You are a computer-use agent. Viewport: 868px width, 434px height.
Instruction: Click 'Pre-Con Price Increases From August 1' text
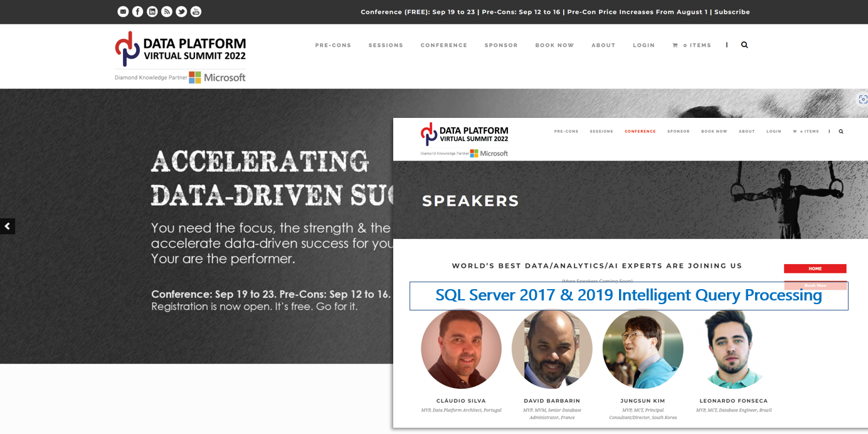pyautogui.click(x=637, y=12)
